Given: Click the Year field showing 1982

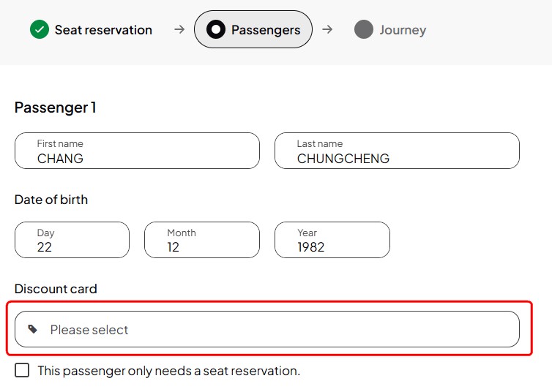Looking at the screenshot, I should (332, 240).
